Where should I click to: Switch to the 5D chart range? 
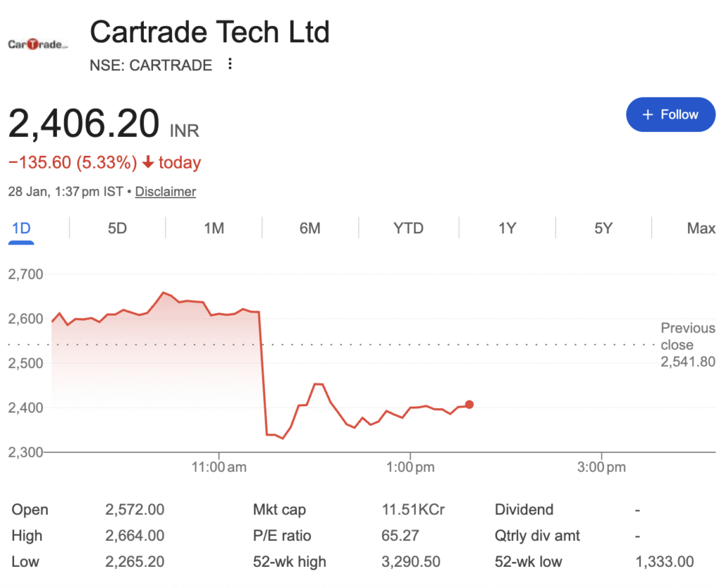(117, 228)
